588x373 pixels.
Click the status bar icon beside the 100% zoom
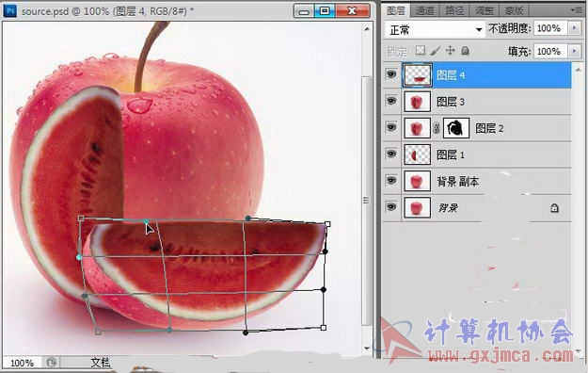[51, 362]
